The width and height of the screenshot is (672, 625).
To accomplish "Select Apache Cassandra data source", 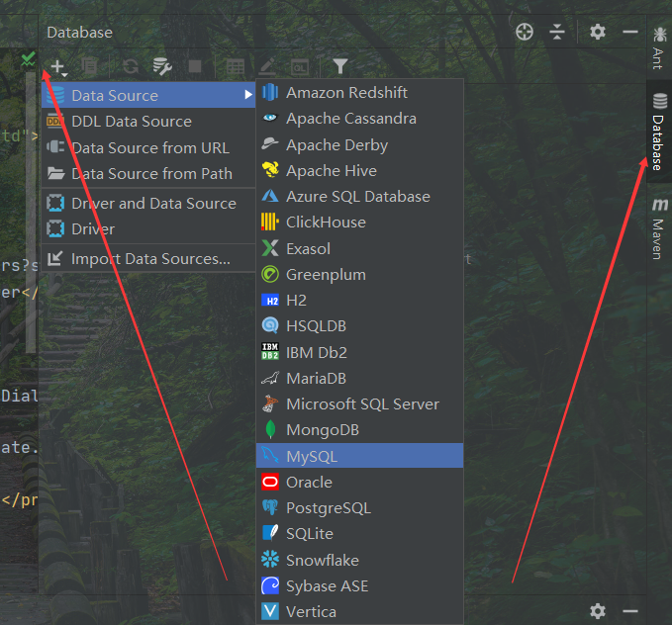I will coord(359,119).
